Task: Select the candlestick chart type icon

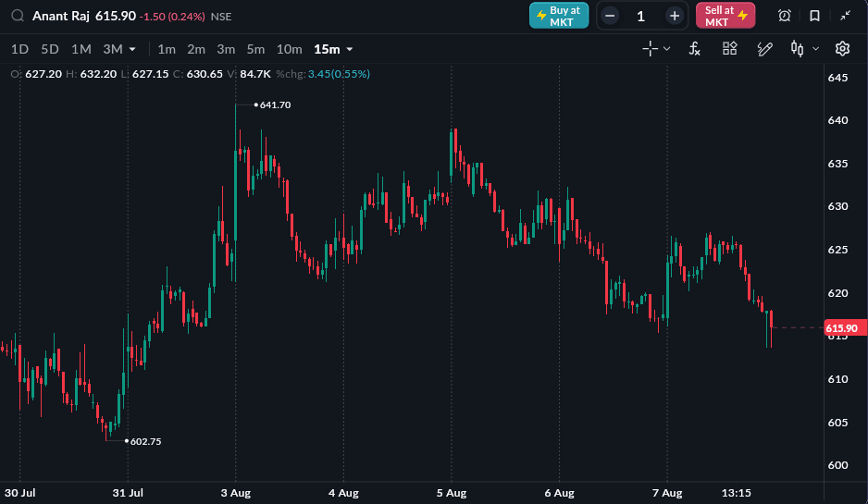Action: point(797,49)
